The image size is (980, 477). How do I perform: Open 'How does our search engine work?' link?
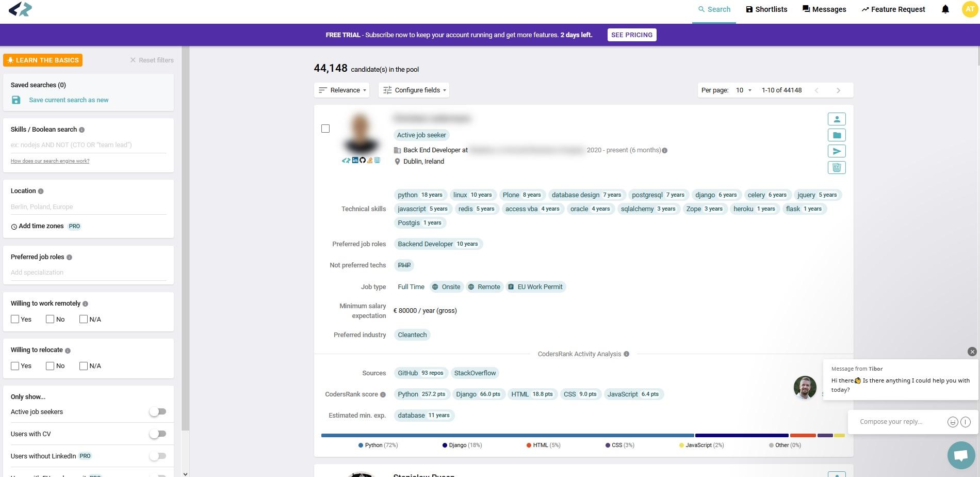(50, 161)
